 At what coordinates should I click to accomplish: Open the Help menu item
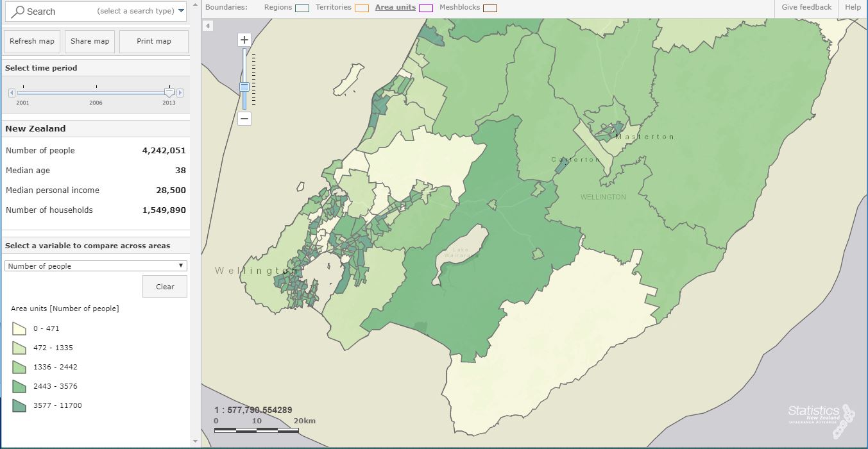coord(853,8)
